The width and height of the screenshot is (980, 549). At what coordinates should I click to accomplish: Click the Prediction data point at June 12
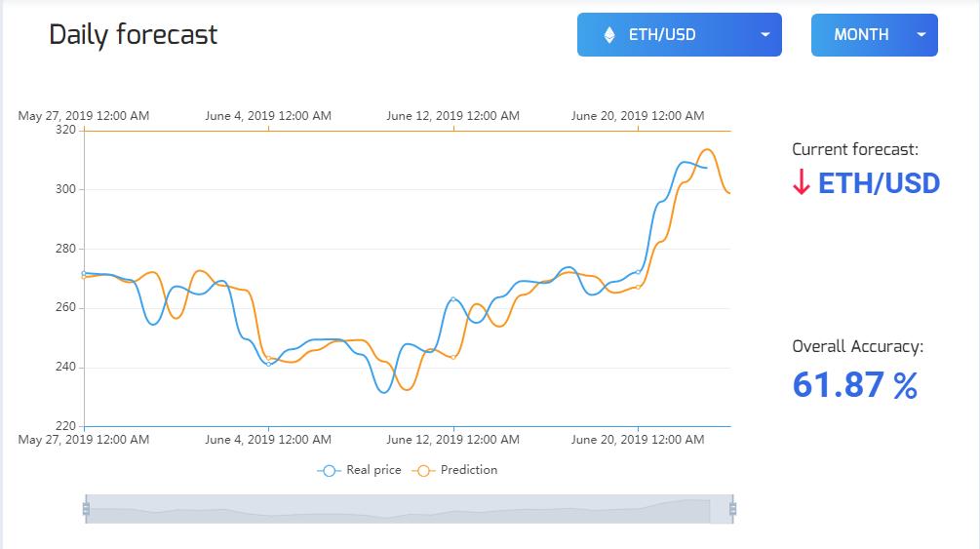(x=453, y=357)
